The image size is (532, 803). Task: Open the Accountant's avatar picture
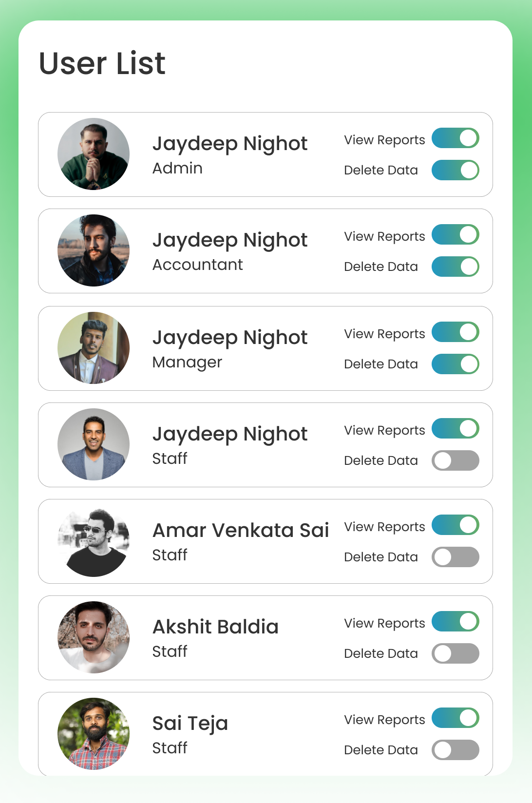pyautogui.click(x=94, y=250)
